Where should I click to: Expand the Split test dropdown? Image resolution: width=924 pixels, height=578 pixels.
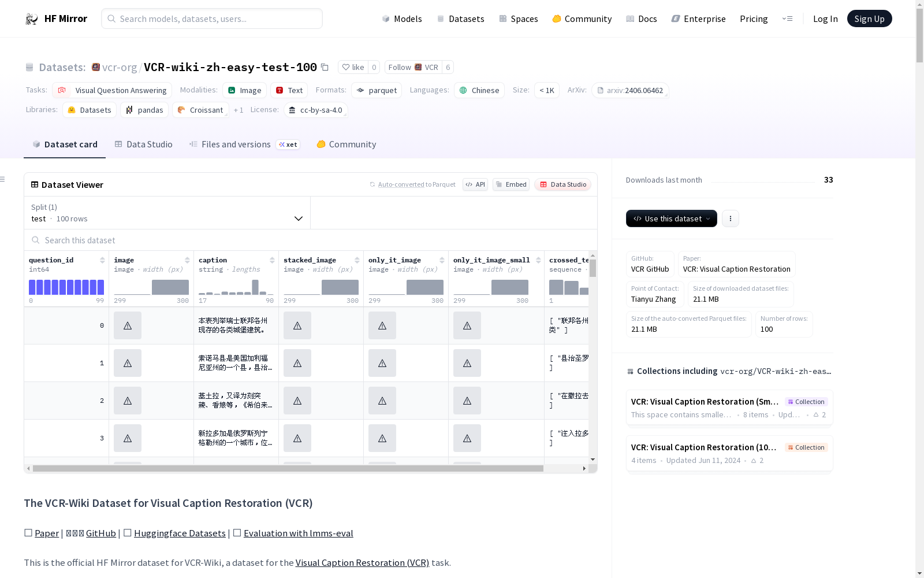(167, 213)
